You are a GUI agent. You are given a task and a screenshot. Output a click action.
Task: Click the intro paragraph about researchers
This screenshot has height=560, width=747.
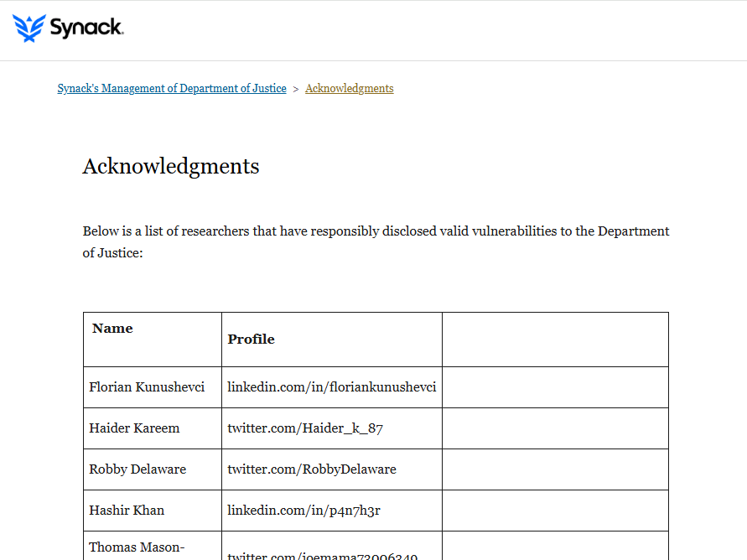click(376, 242)
